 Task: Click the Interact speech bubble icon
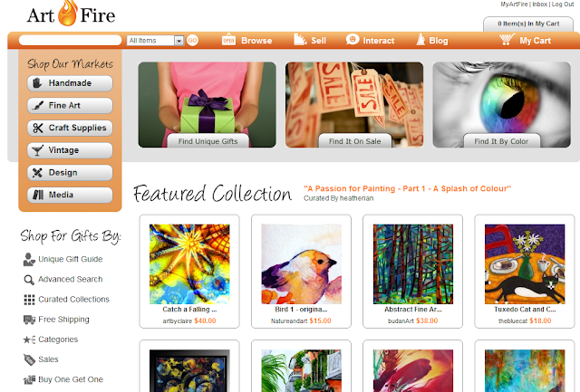[353, 39]
